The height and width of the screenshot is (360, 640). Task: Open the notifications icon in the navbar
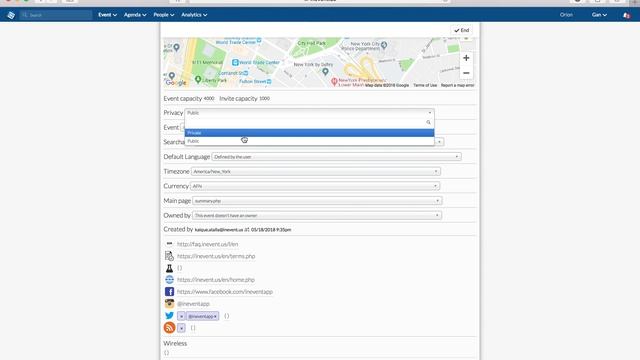pyautogui.click(x=626, y=15)
